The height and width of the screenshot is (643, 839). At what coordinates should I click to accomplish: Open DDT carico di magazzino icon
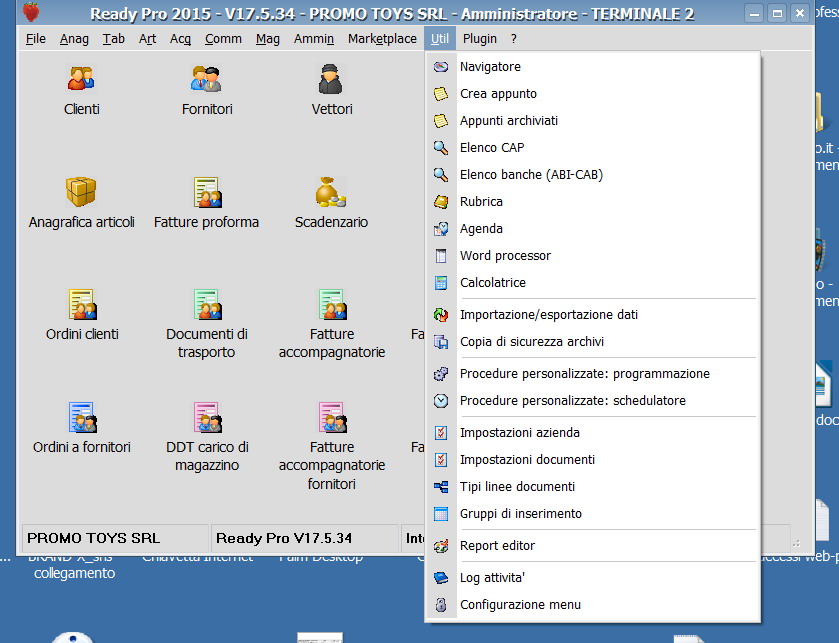click(207, 417)
